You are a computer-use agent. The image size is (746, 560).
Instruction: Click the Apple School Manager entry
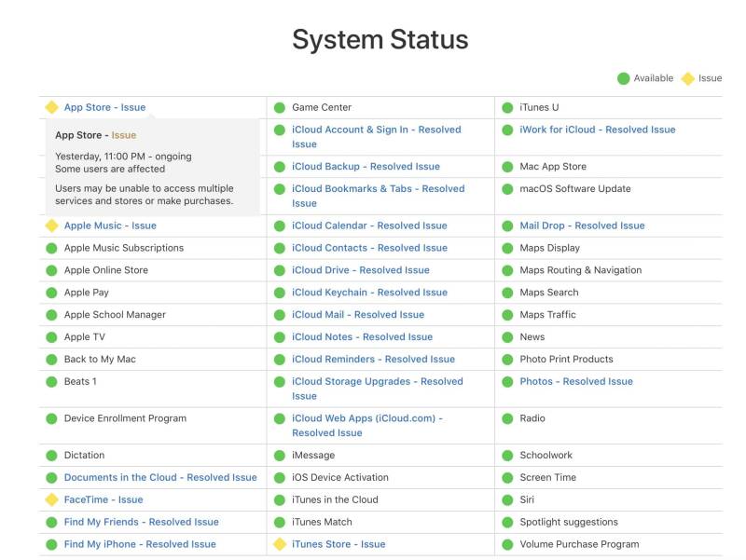(115, 315)
